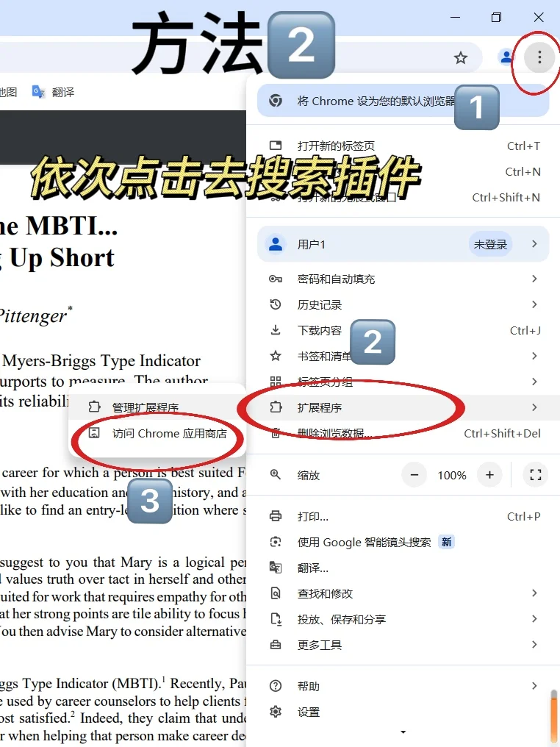Open 设置 from the menu
The width and height of the screenshot is (560, 747).
[x=403, y=712]
